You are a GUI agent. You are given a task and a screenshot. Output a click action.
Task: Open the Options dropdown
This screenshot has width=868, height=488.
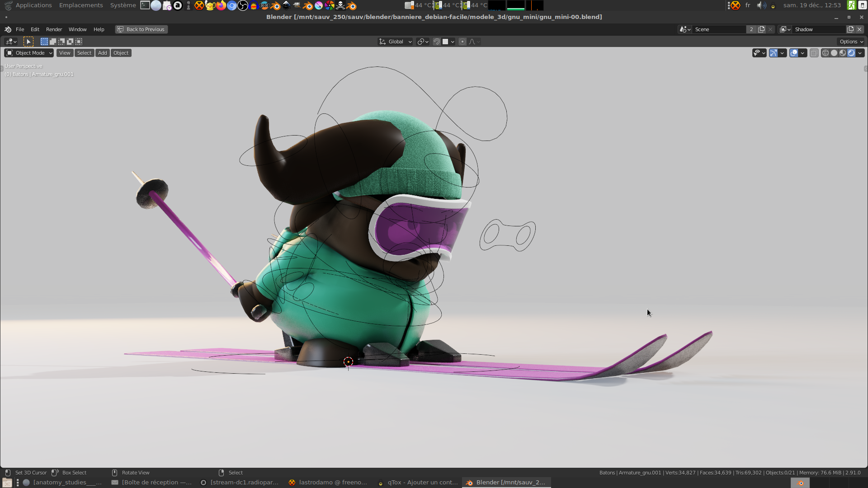point(851,42)
